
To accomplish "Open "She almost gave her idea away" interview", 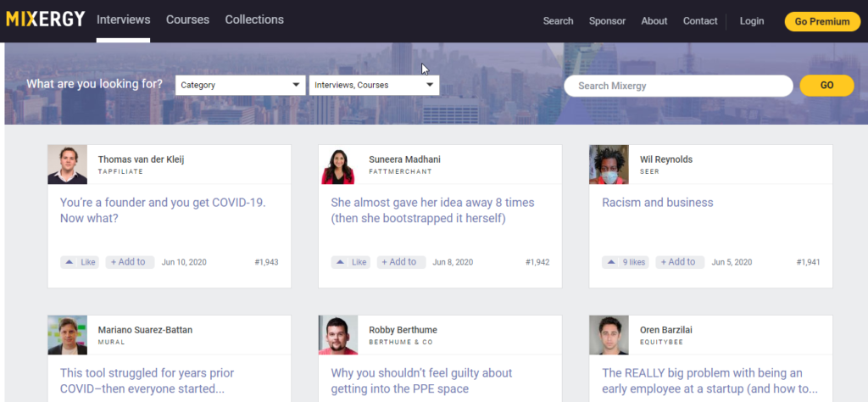I will [x=432, y=210].
